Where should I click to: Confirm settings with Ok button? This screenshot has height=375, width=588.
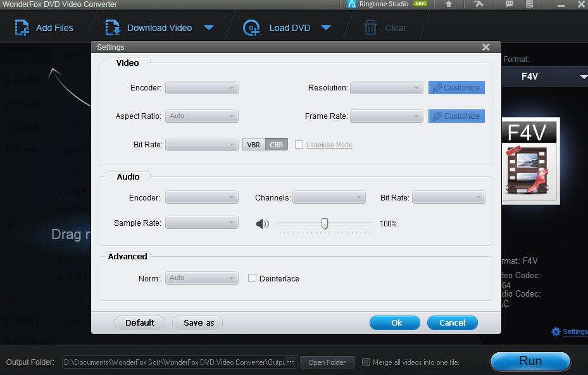pyautogui.click(x=395, y=323)
